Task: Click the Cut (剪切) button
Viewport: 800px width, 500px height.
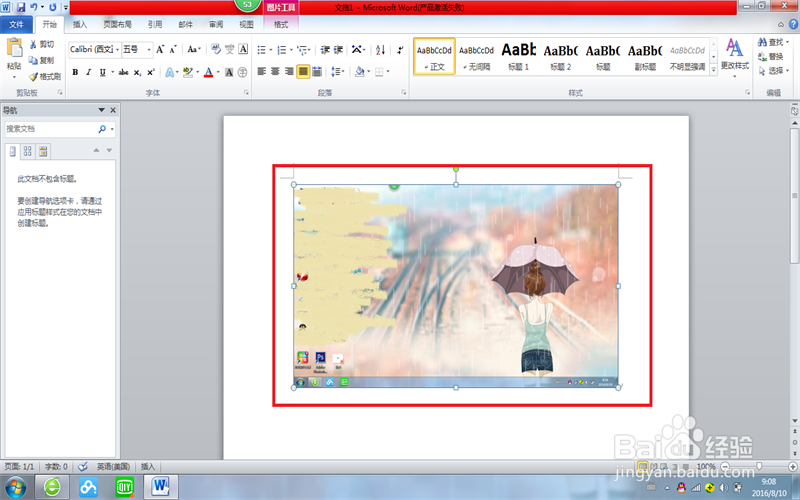Action: [41, 44]
